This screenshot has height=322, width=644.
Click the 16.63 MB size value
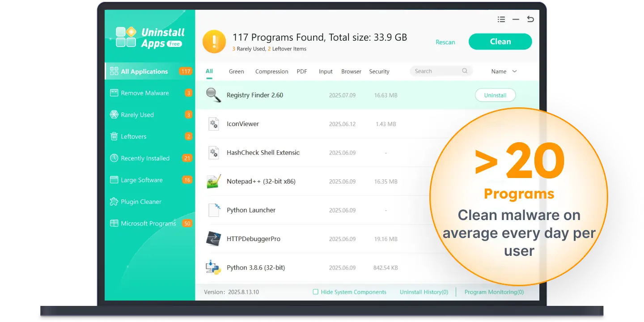386,95
